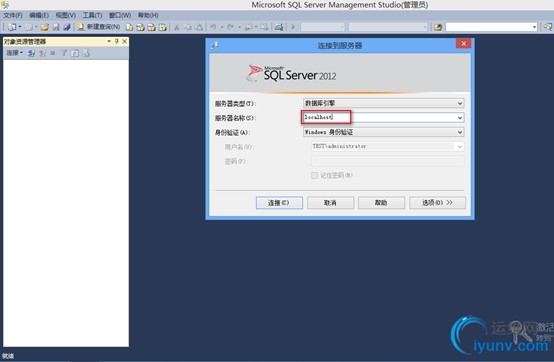The image size is (554, 362).
Task: Click the icon at far right of toolbar
Action: click(x=548, y=27)
